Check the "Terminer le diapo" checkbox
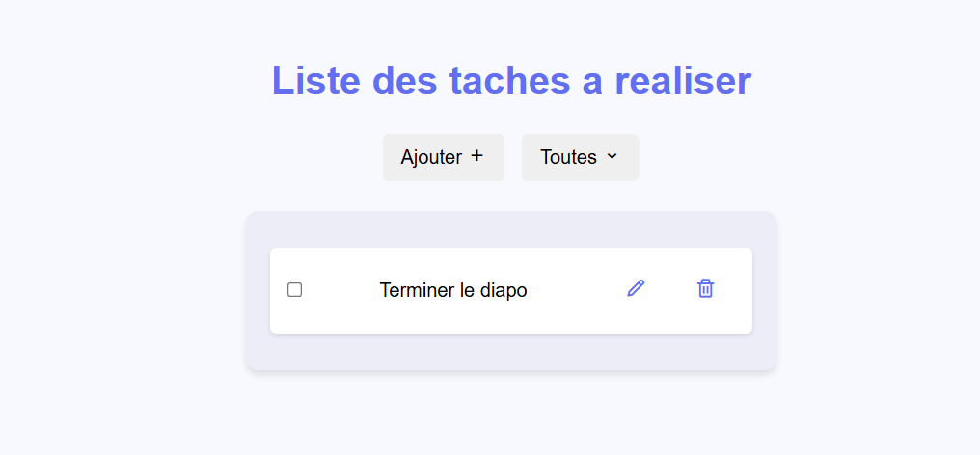980x455 pixels. pos(295,289)
